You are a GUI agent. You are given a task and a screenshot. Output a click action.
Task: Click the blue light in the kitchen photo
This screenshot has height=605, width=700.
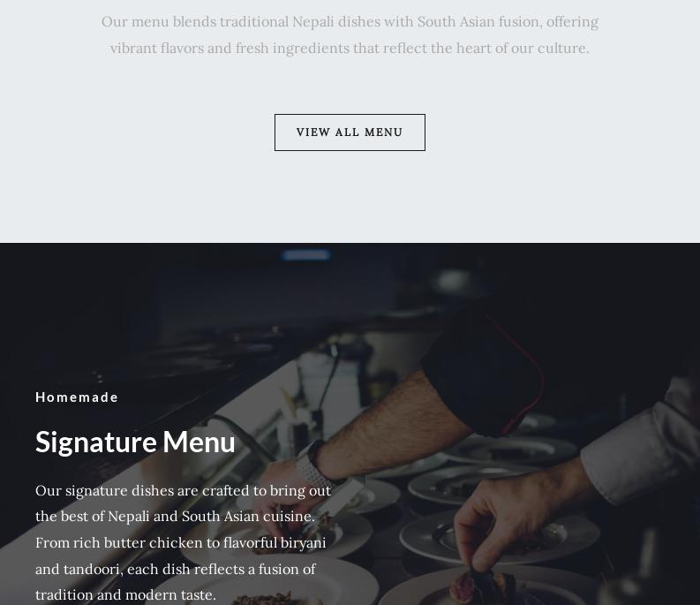pyautogui.click(x=306, y=254)
